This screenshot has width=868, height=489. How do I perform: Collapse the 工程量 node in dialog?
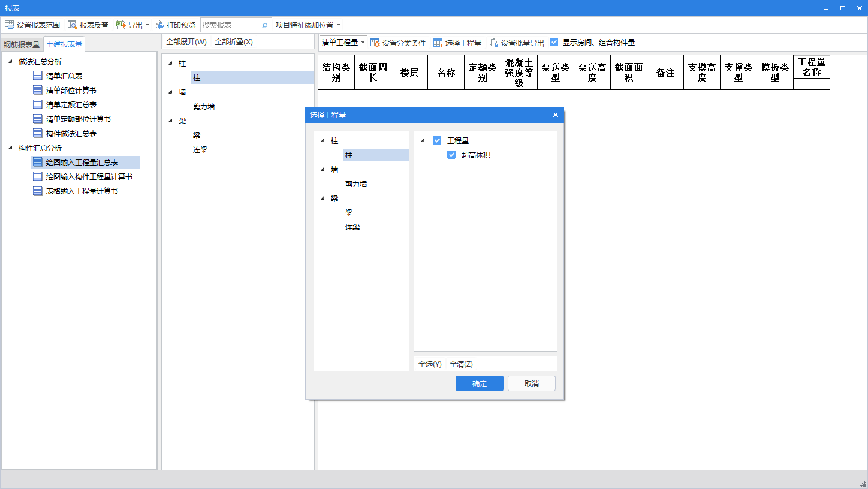pos(423,140)
